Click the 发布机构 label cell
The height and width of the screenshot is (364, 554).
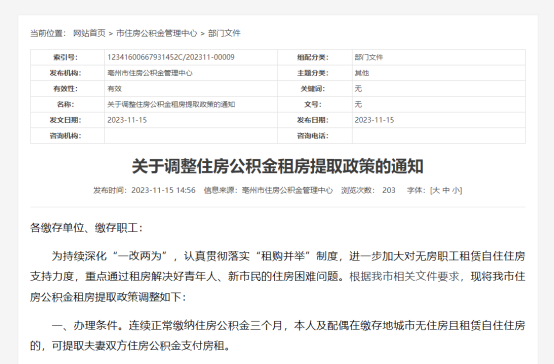tap(67, 73)
